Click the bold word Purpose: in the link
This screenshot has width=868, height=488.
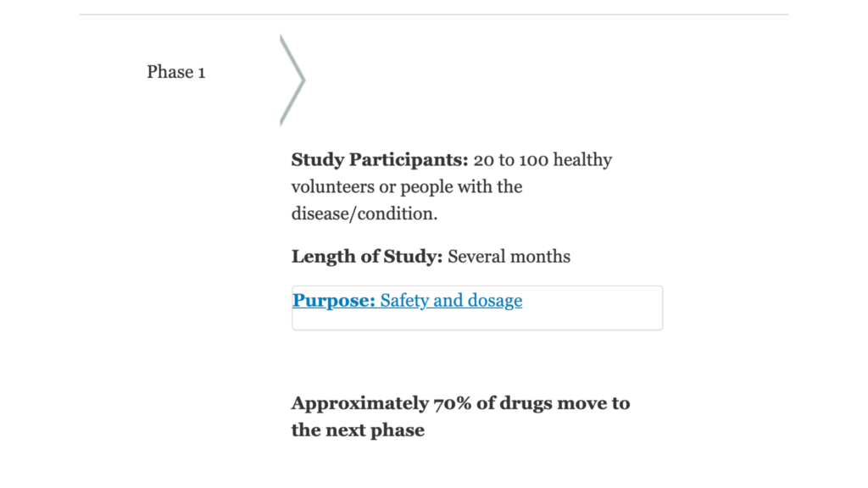pos(334,301)
